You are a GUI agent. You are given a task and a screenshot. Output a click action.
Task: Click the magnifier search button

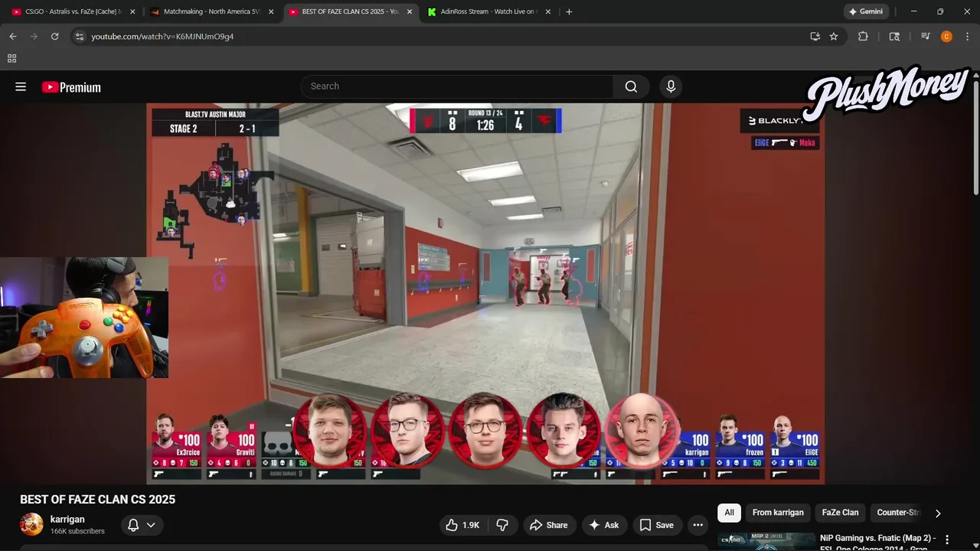tap(631, 86)
